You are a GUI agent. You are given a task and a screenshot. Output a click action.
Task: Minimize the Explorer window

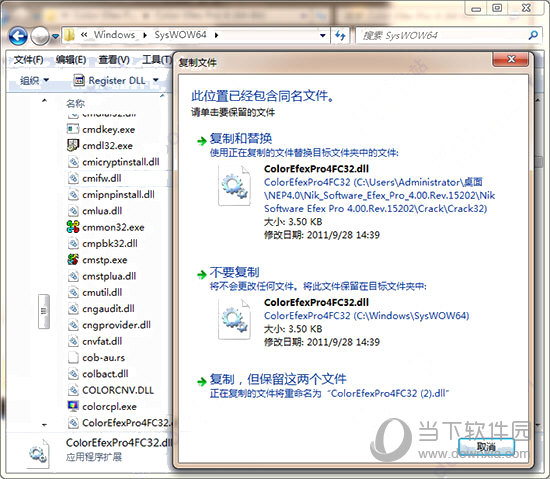[x=476, y=8]
